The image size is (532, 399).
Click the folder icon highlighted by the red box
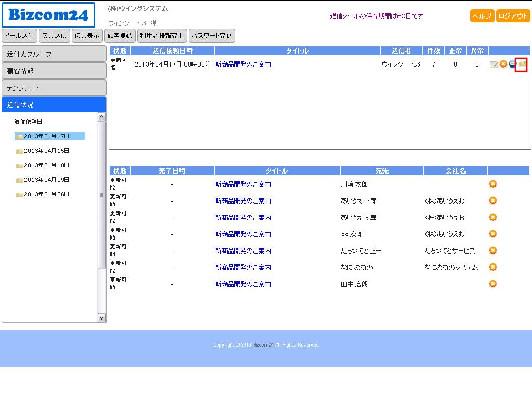click(522, 64)
